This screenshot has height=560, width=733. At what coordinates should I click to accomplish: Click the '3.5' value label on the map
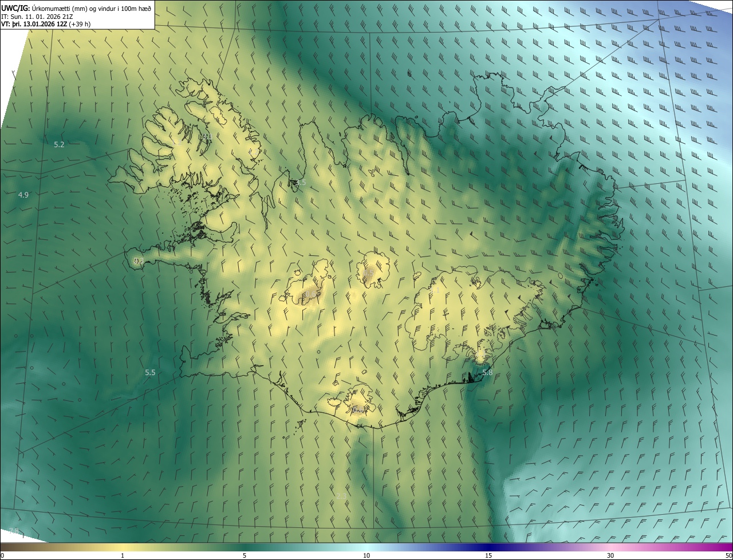click(301, 183)
